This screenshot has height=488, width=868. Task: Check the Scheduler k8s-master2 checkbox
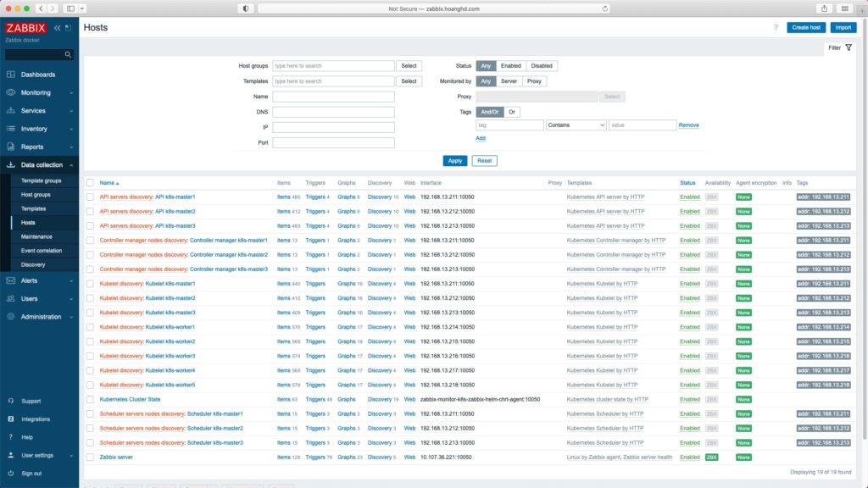tap(90, 428)
